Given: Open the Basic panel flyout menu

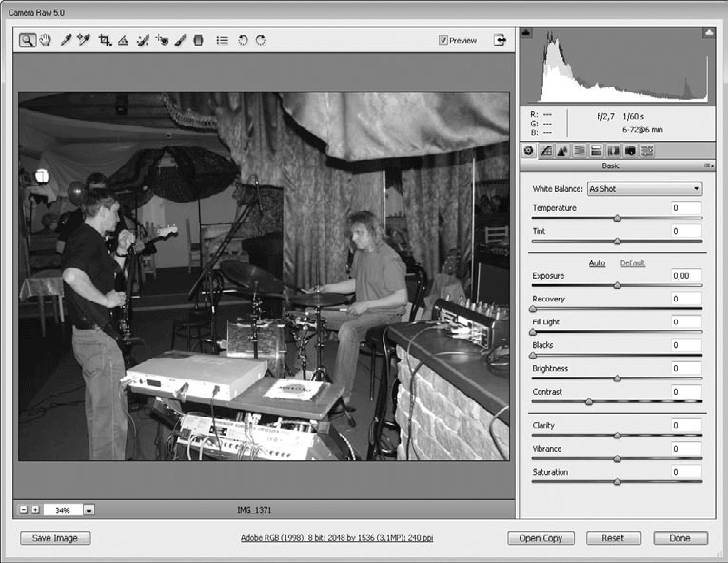Looking at the screenshot, I should pos(709,165).
